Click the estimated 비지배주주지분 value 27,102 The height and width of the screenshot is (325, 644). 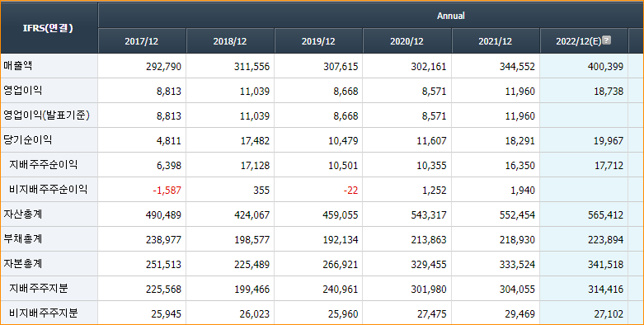(x=609, y=314)
